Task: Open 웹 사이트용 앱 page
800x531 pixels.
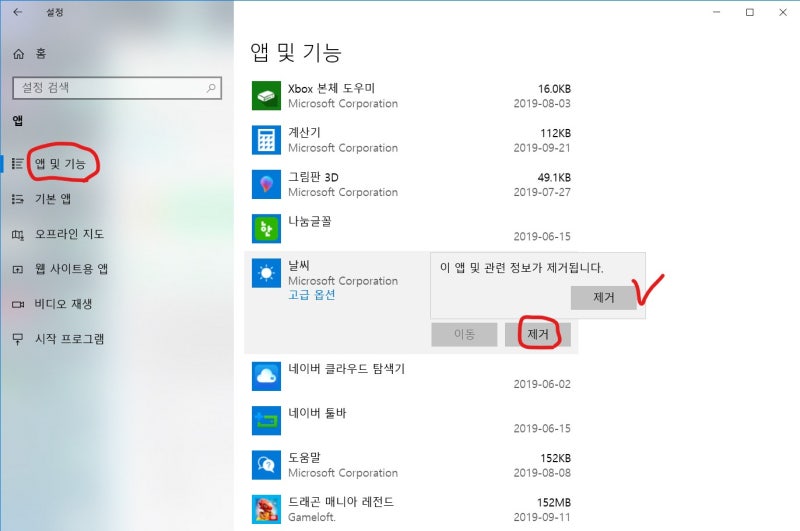Action: point(71,269)
